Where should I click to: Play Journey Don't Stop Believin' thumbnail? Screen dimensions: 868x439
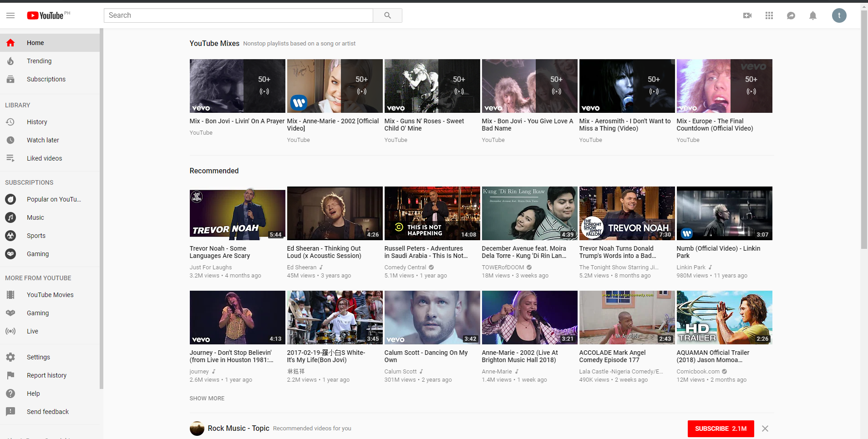[x=238, y=318]
